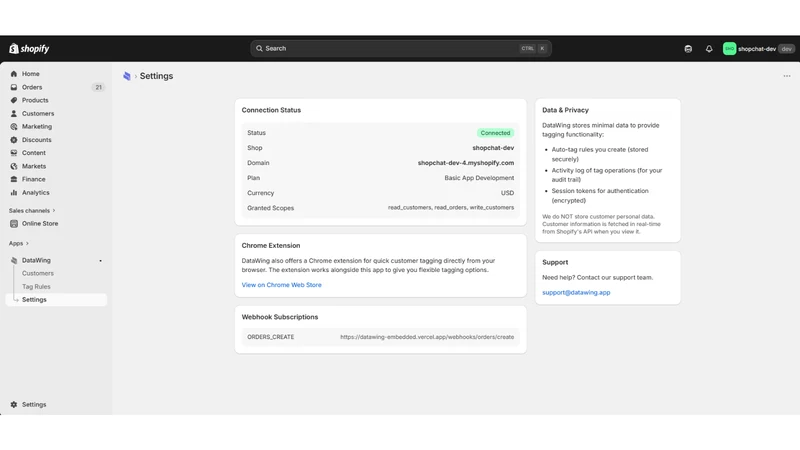Viewport: 800px width, 450px height.
Task: Click the Content icon
Action: coord(14,153)
